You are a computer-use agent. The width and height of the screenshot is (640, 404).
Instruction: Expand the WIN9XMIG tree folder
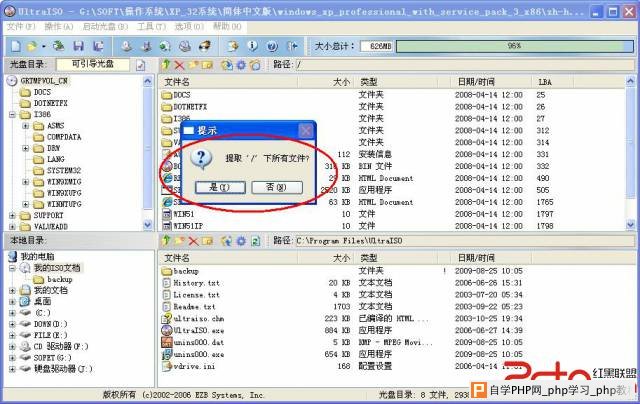pos(25,182)
